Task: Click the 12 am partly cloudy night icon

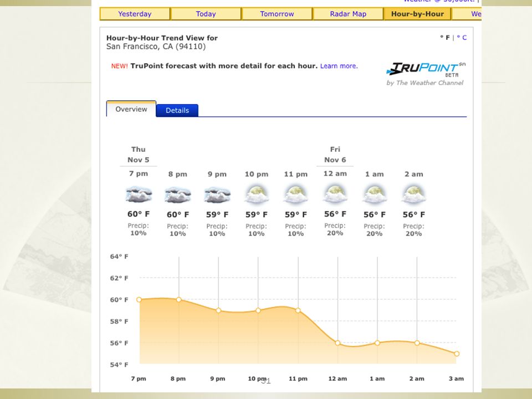Action: tap(335, 195)
